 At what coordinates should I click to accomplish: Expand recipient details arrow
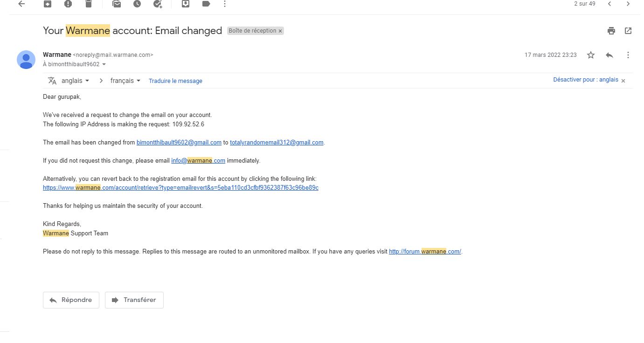104,64
